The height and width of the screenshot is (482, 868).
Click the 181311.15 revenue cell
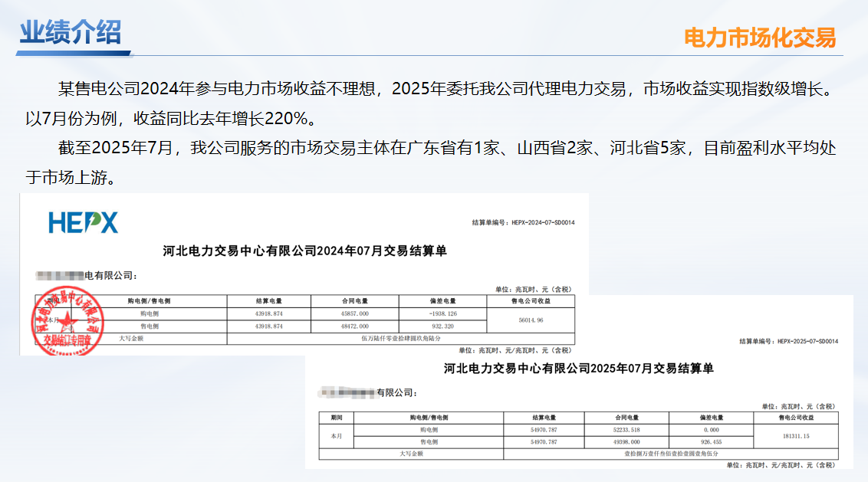(x=792, y=436)
